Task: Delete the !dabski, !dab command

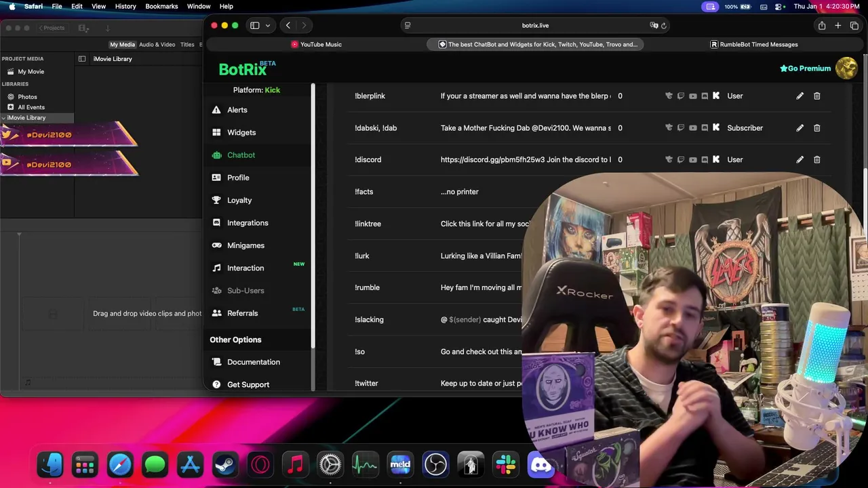Action: (x=816, y=127)
